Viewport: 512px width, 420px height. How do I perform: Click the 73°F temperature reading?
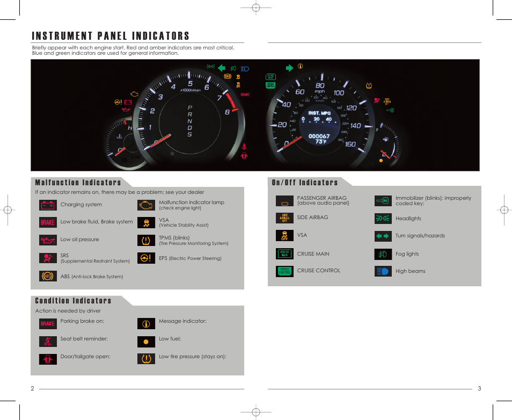click(x=320, y=142)
